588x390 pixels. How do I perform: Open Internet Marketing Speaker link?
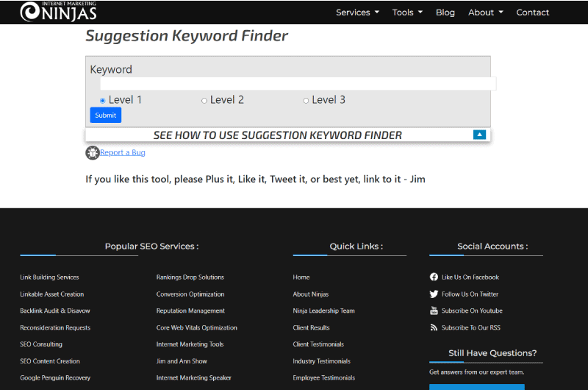point(193,377)
